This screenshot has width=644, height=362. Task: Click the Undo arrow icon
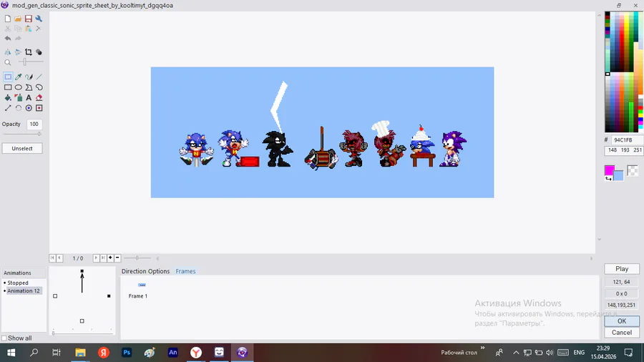(8, 39)
